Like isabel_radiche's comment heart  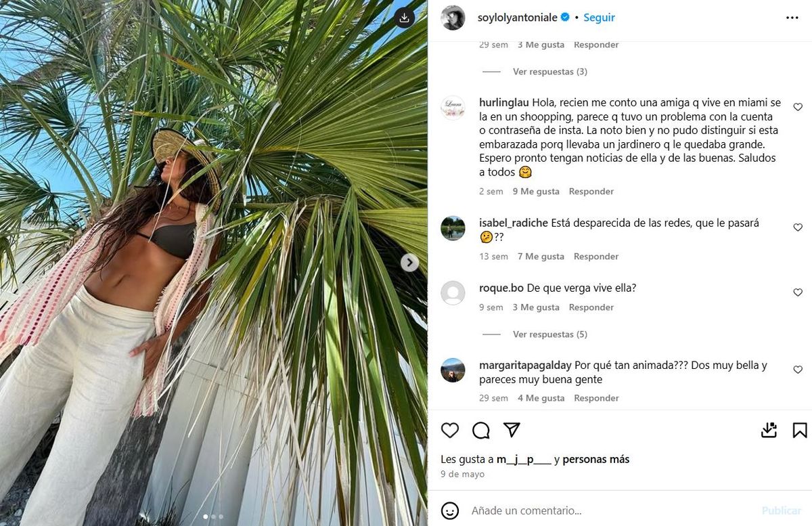tap(798, 227)
